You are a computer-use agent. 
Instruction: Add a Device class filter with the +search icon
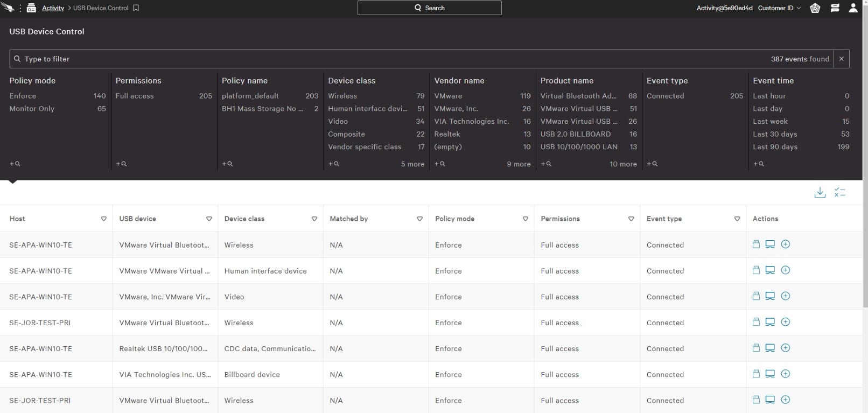[334, 164]
